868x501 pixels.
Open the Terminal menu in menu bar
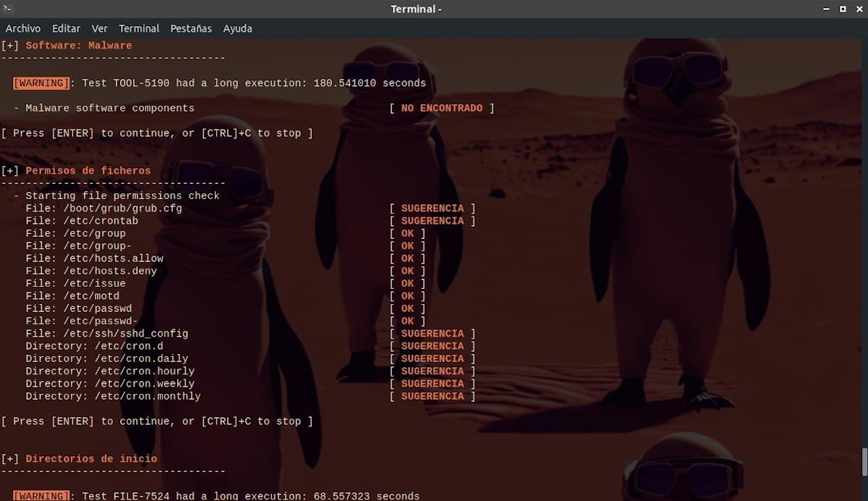pos(139,28)
